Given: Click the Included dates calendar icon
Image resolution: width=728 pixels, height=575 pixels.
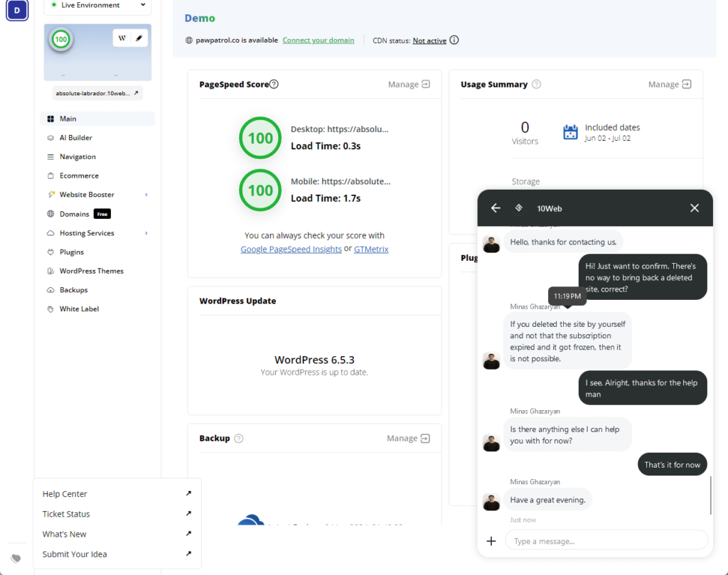Looking at the screenshot, I should point(571,132).
